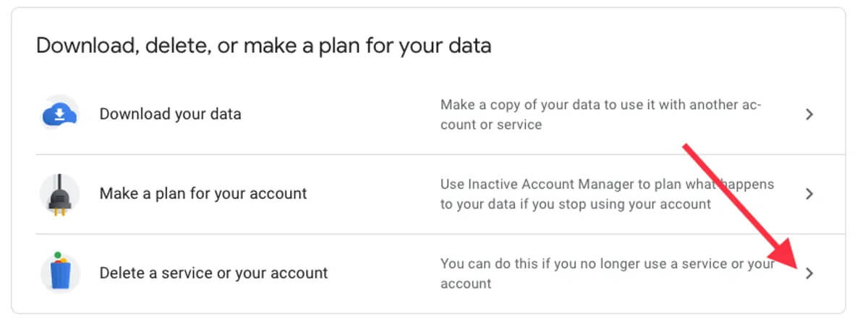Click the "Download, delete, or make a plan" heading
The image size is (868, 322).
(263, 46)
